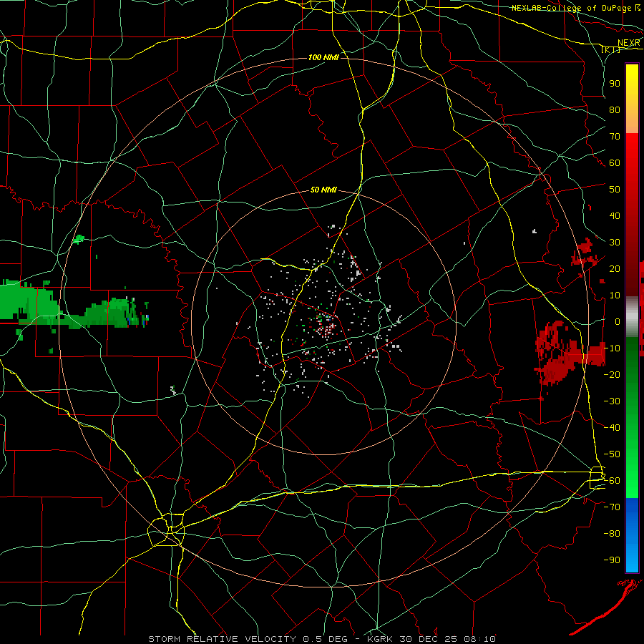
Task: Select the light blue segment near -90
Action: 632,559
